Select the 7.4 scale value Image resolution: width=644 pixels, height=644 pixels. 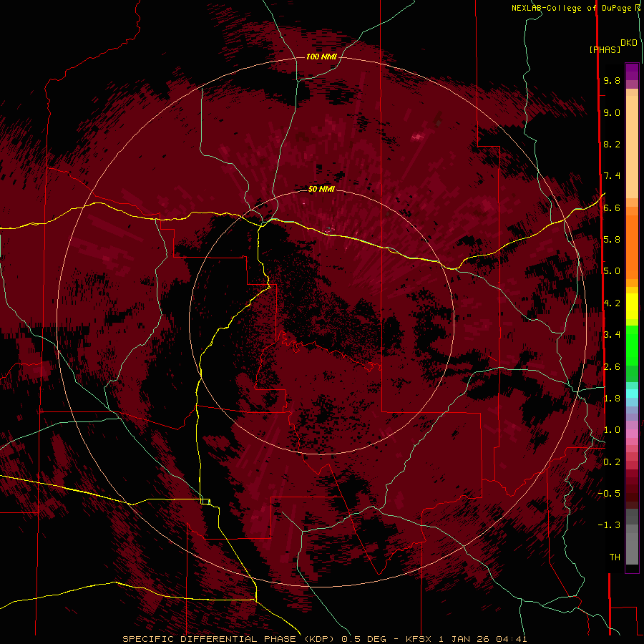tap(612, 176)
